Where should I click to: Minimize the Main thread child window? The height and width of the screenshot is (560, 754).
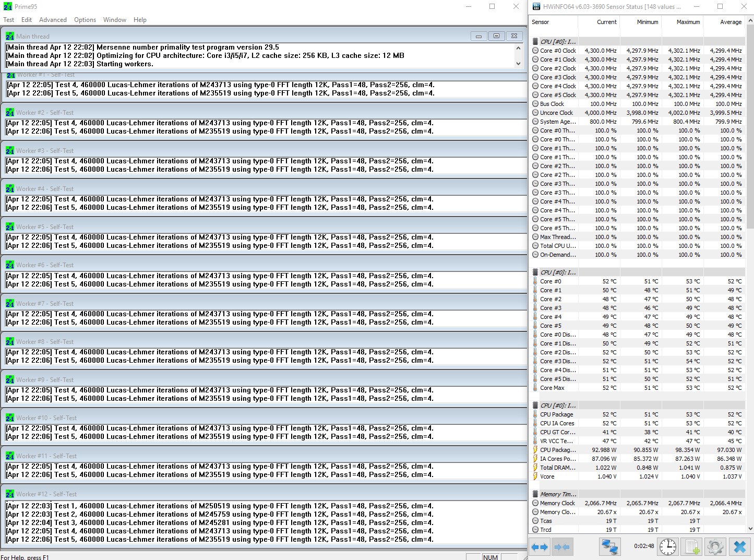(x=478, y=36)
